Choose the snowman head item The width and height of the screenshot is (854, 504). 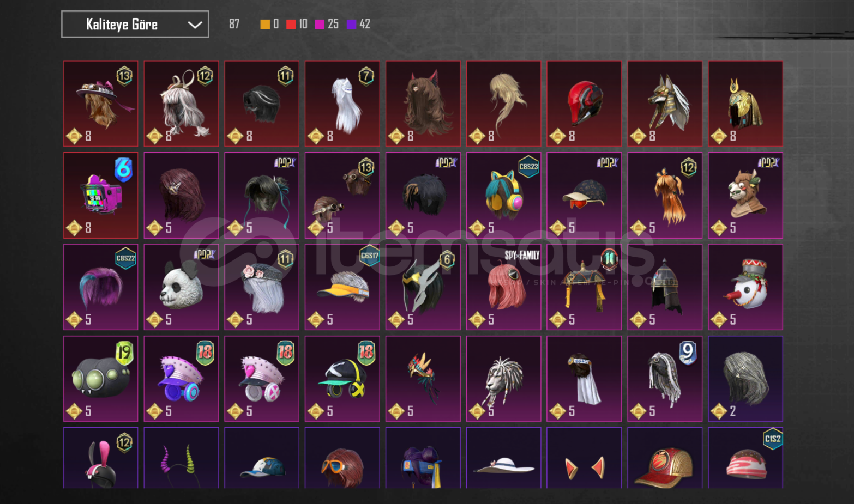pyautogui.click(x=745, y=287)
